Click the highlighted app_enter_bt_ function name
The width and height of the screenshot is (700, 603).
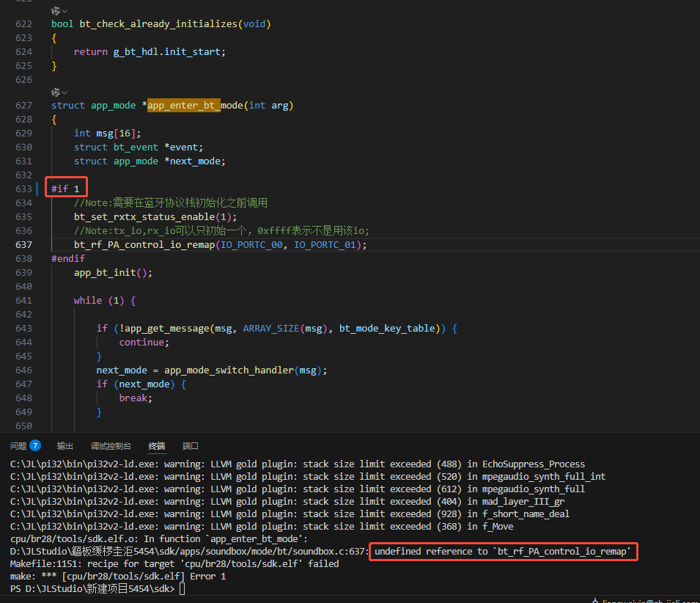click(x=184, y=106)
